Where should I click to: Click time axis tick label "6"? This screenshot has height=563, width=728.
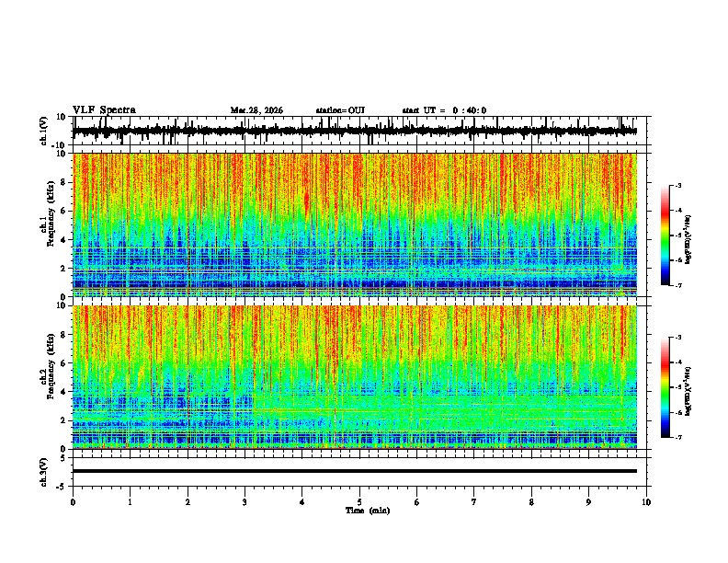[x=417, y=502]
